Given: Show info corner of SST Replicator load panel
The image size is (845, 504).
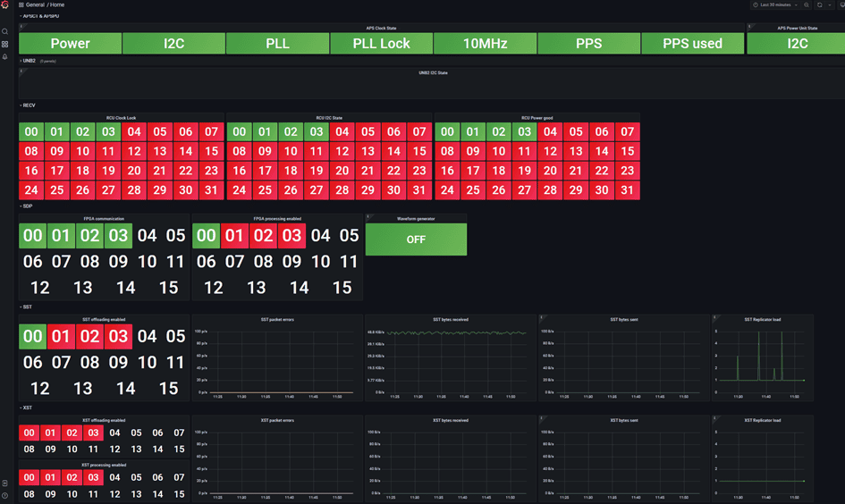Looking at the screenshot, I should tap(714, 317).
